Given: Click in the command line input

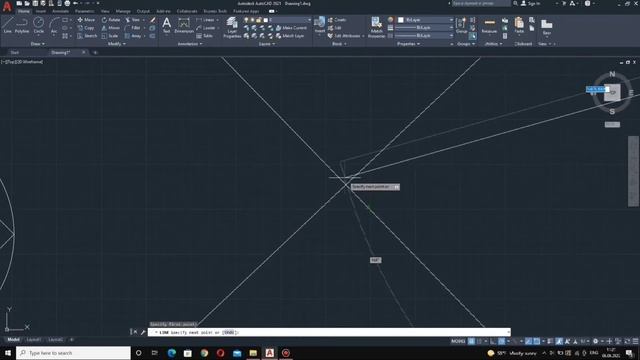Looking at the screenshot, I should click(329, 332).
